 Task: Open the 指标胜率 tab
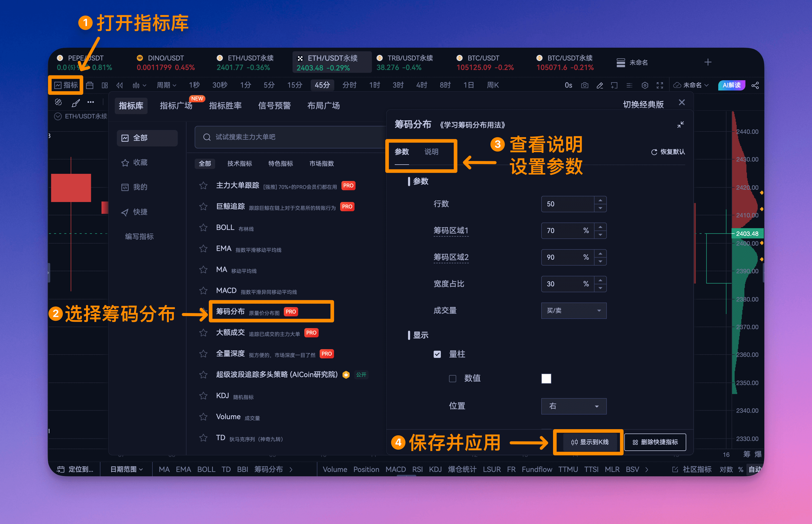(225, 106)
